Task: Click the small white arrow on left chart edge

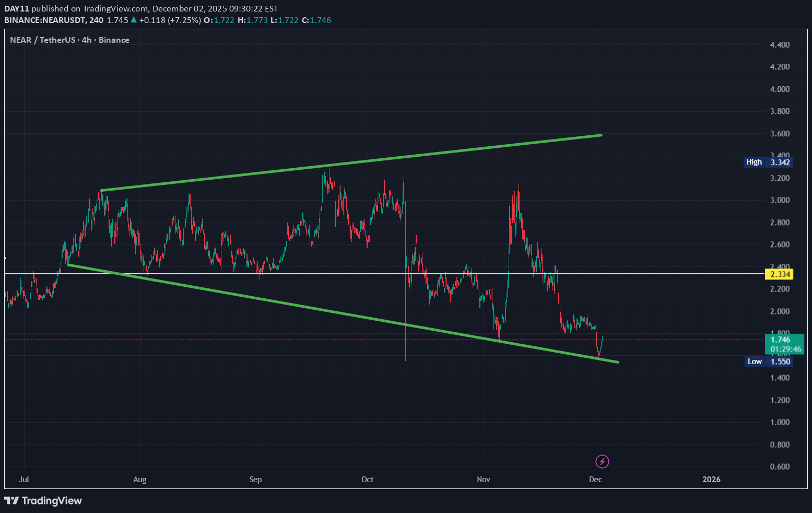Action: [5, 258]
